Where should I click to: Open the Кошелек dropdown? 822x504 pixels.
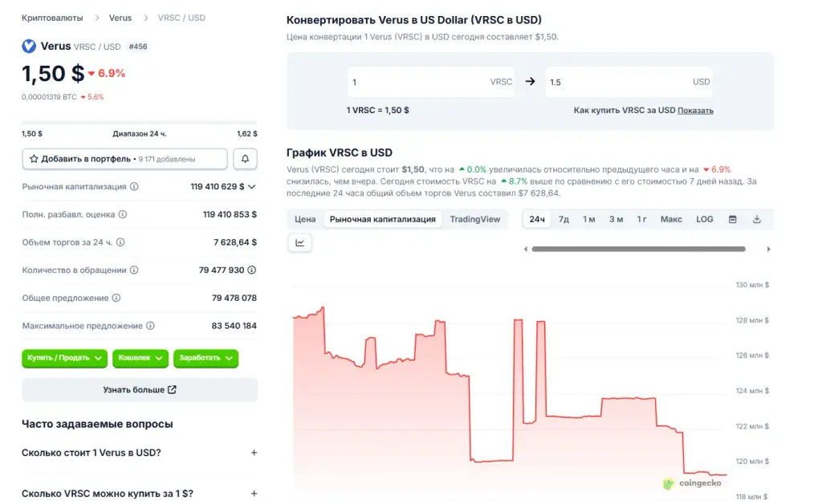(140, 358)
